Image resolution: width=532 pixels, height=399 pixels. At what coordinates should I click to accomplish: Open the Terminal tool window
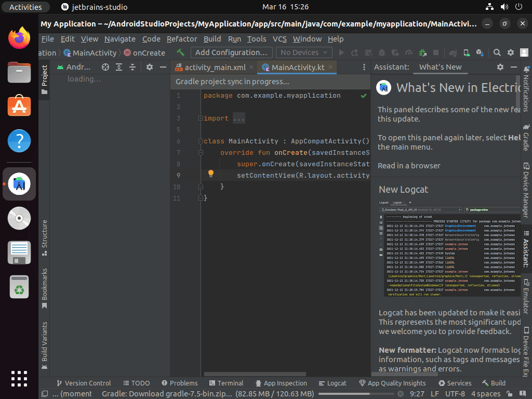(227, 383)
